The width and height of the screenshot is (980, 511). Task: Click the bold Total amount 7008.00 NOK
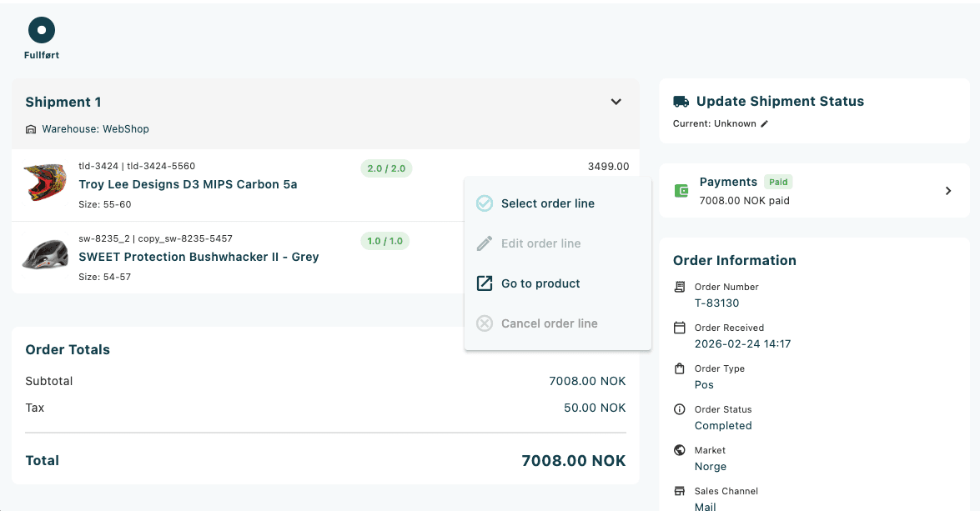574,461
